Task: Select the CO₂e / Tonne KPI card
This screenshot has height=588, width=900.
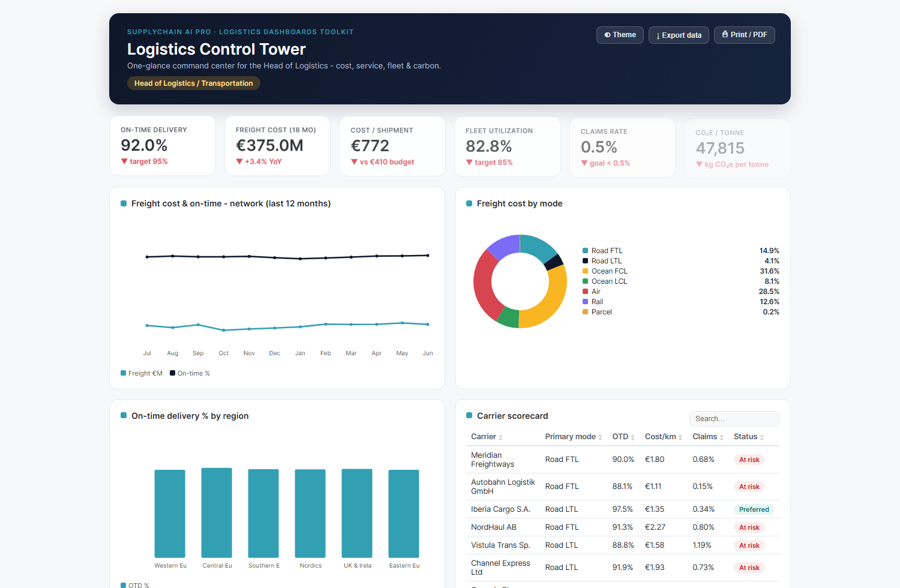Action: click(737, 148)
